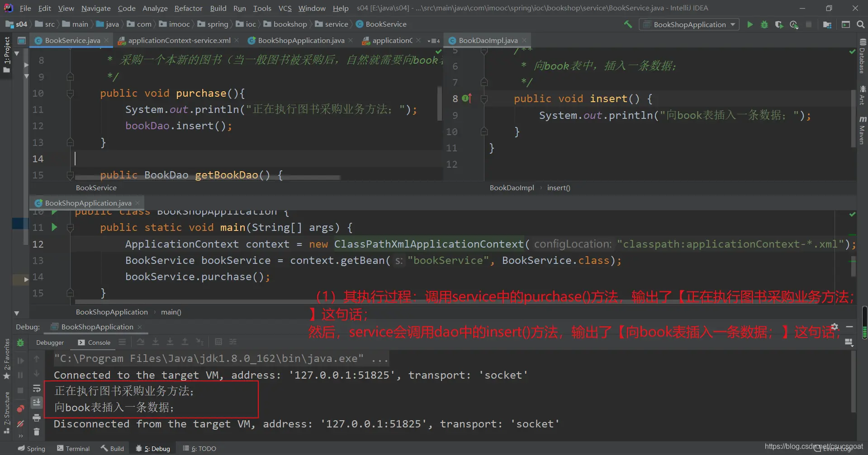Image resolution: width=868 pixels, height=455 pixels.
Task: Start debugging with the green bug icon
Action: click(x=764, y=24)
